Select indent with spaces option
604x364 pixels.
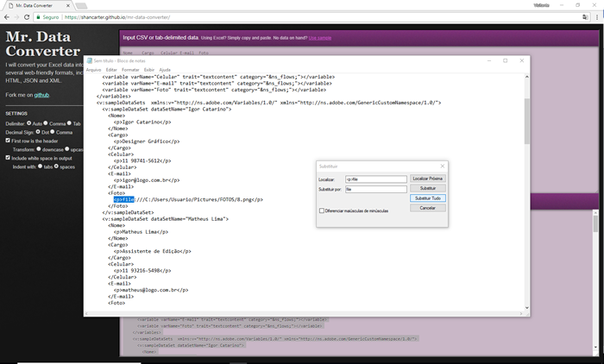pyautogui.click(x=56, y=166)
